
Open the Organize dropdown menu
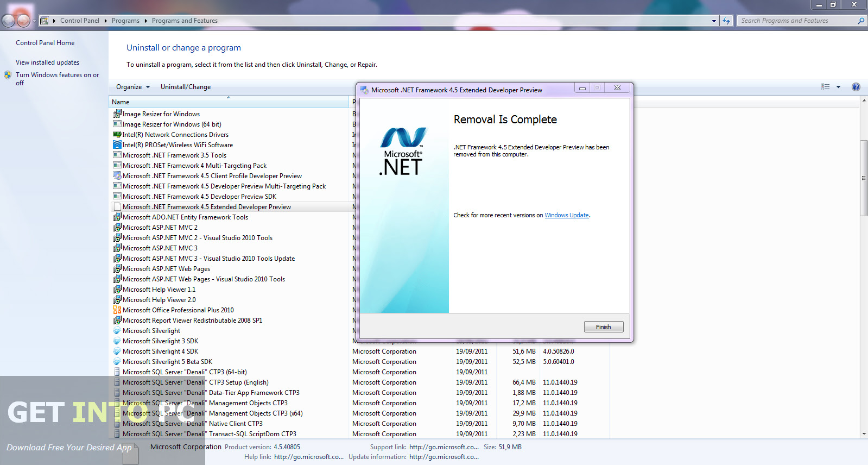point(132,87)
